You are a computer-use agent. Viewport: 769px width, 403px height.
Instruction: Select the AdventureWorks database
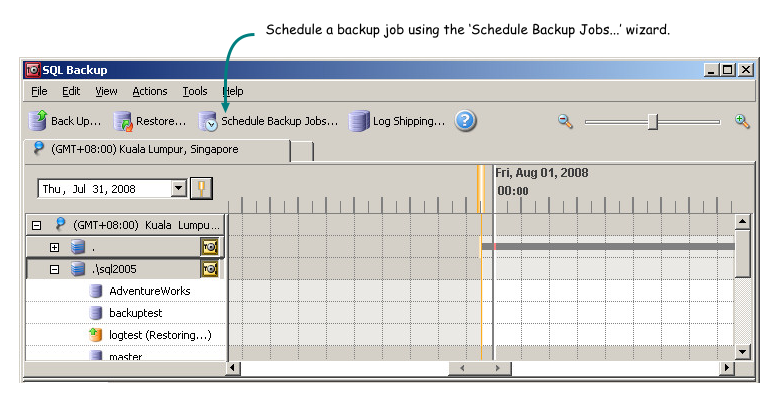[x=149, y=291]
